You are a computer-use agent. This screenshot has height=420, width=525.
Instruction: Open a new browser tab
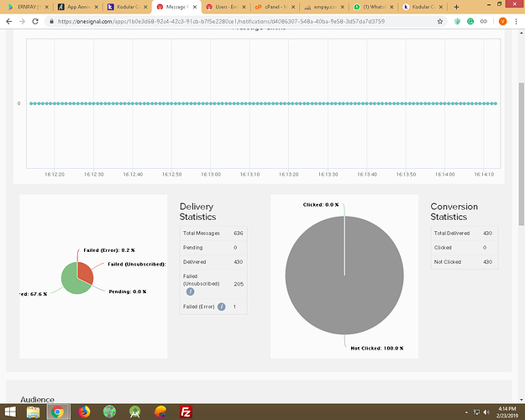456,7
